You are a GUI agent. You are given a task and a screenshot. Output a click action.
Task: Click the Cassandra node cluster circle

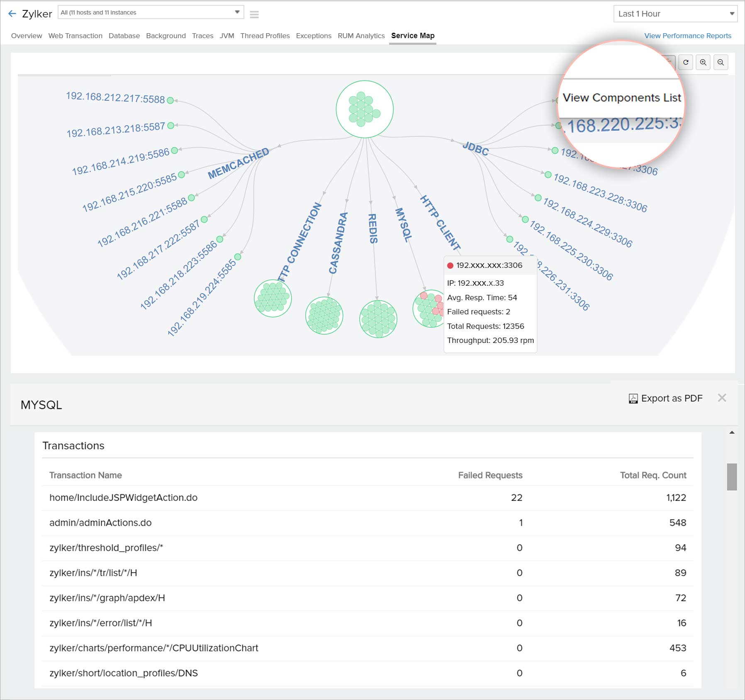[324, 316]
